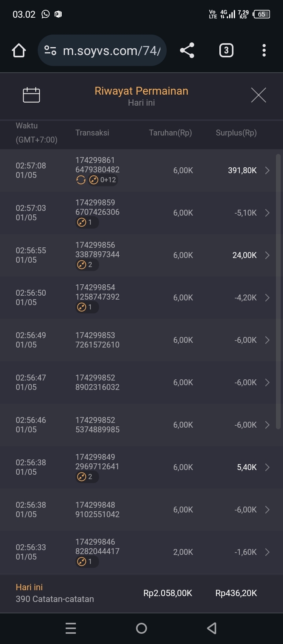Image resolution: width=283 pixels, height=644 pixels.
Task: Open the browser three-dot menu
Action: 264,51
